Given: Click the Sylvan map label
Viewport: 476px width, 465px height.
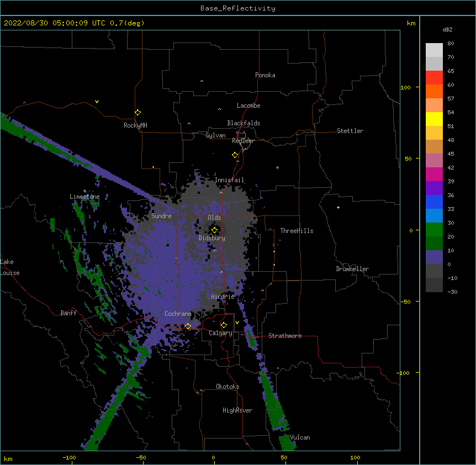Looking at the screenshot, I should pyautogui.click(x=215, y=135).
